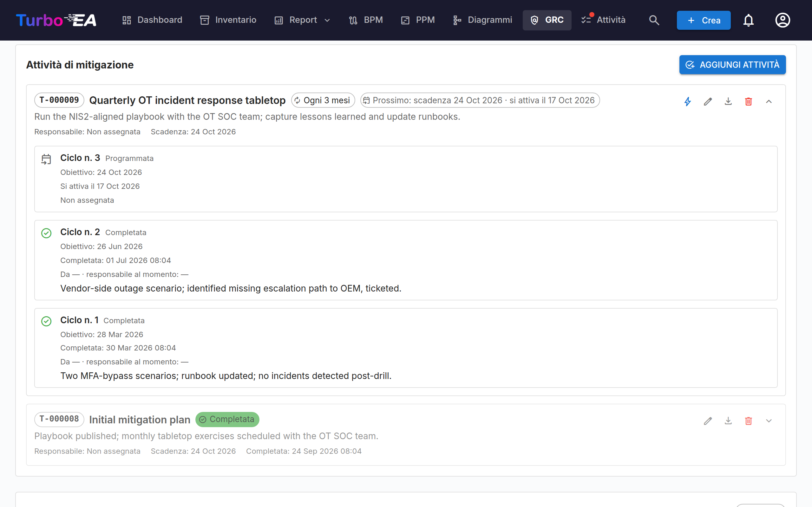Open the notifications bell

tap(748, 20)
